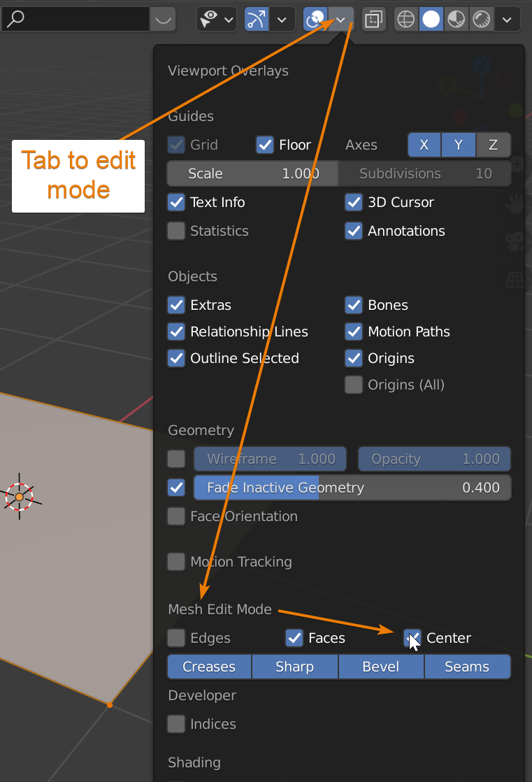Click inside the search text field
Image resolution: width=532 pixels, height=782 pixels.
pos(75,19)
